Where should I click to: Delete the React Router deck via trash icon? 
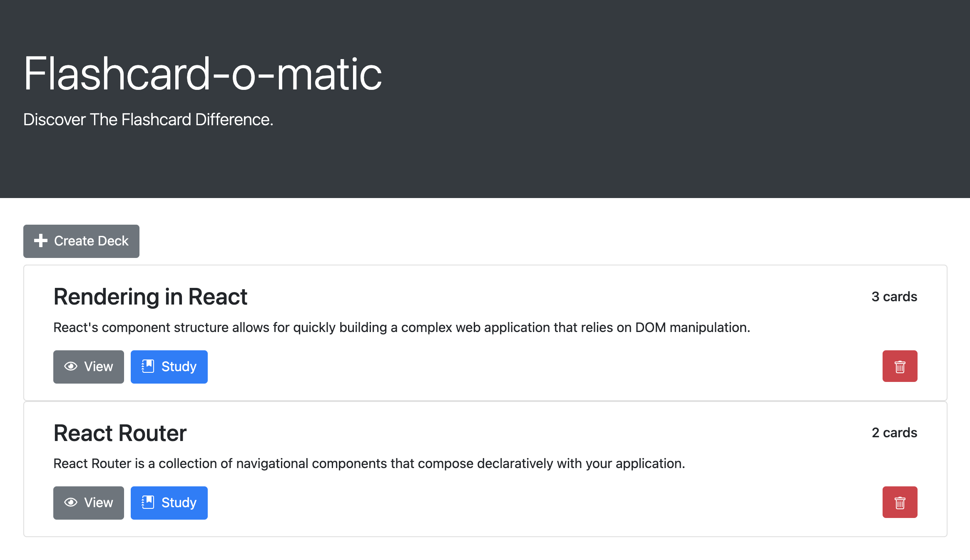[900, 502]
